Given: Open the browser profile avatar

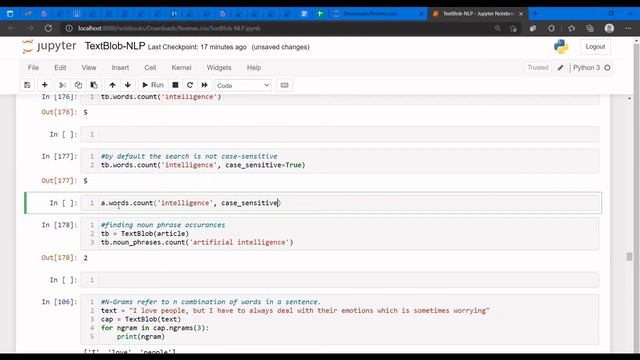Looking at the screenshot, I should (609, 28).
